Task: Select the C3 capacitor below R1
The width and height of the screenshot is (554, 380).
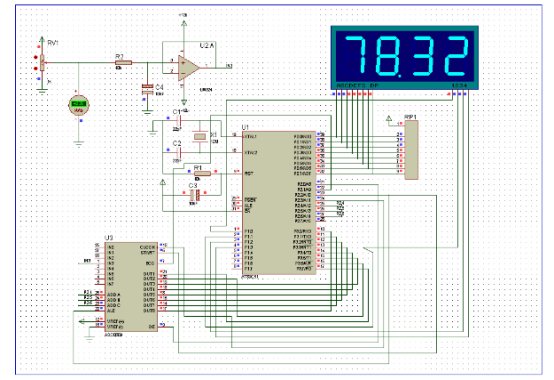Action: [195, 195]
